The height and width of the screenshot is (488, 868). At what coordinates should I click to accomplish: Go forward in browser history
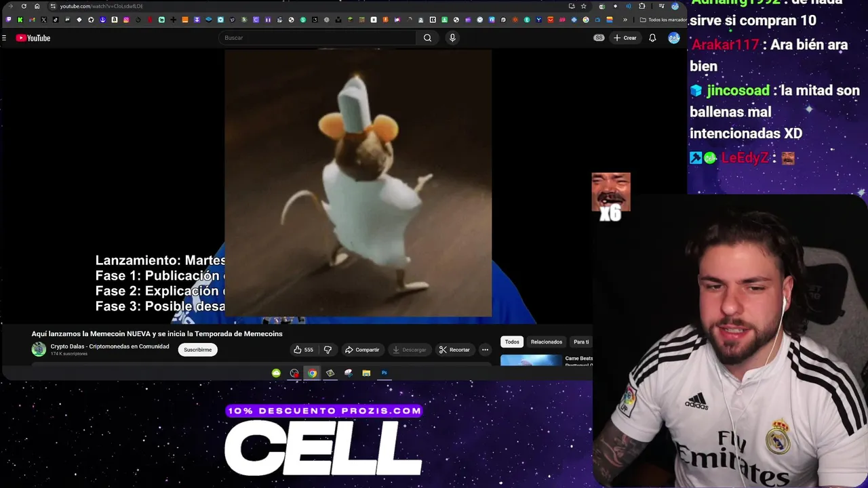[10, 6]
